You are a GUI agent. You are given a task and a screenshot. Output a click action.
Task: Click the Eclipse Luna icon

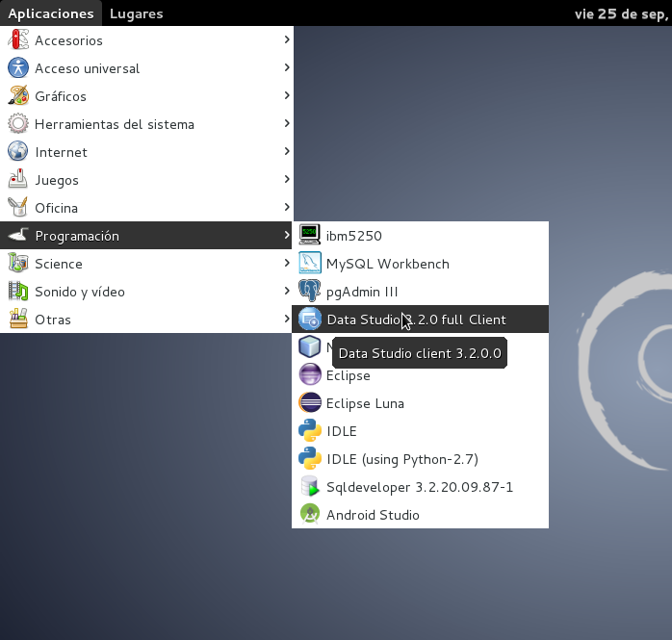click(x=309, y=402)
